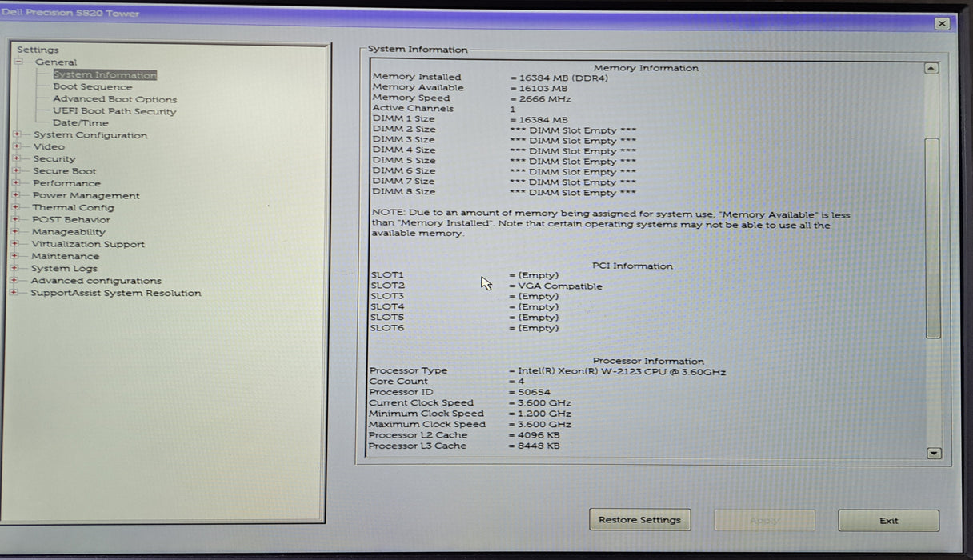Screen dimensions: 973x560
Task: Click the Restore Settings button
Action: pos(640,520)
